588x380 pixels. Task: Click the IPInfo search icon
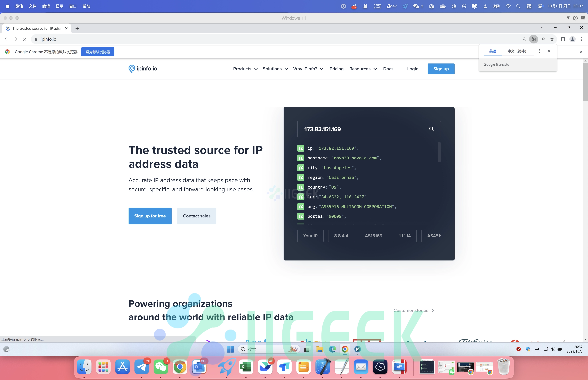point(432,129)
